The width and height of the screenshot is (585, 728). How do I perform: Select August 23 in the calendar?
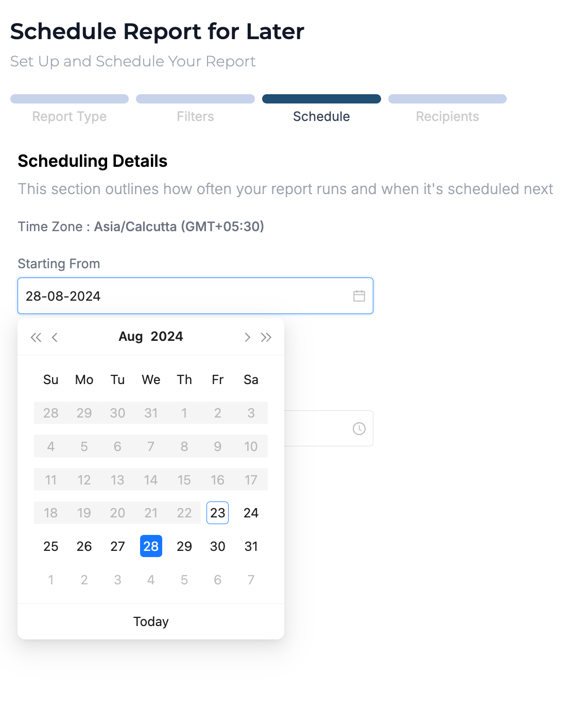tap(217, 513)
